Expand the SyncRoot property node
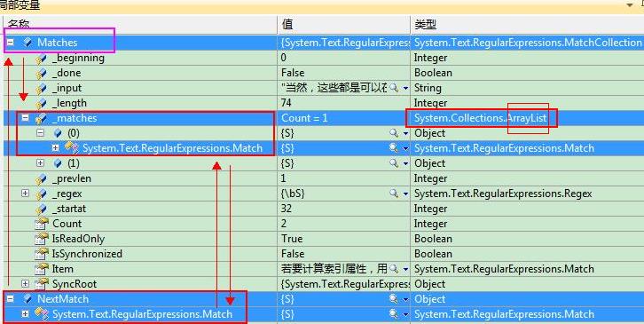Viewport: 644px width, 324px height. point(26,284)
